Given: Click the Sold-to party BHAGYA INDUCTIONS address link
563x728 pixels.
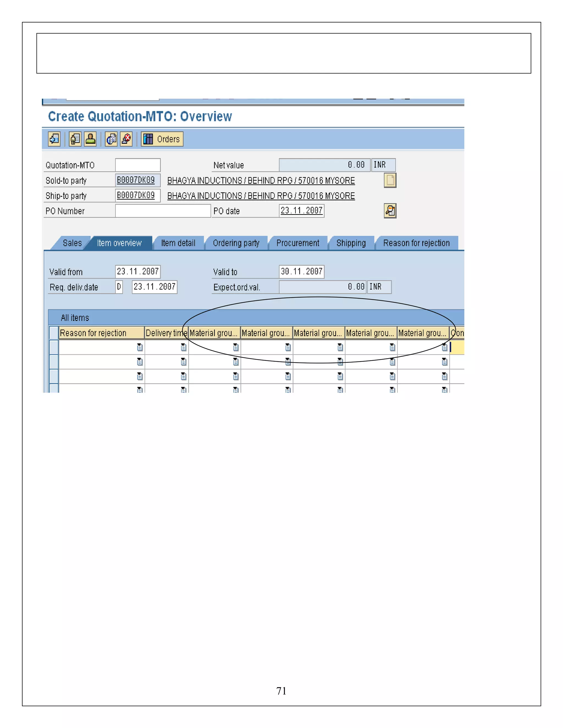Looking at the screenshot, I should (x=261, y=180).
